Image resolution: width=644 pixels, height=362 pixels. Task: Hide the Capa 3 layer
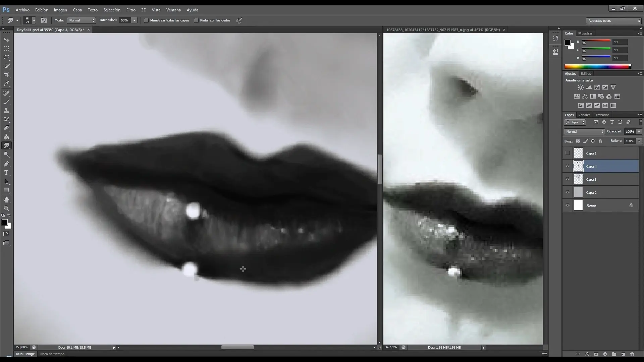tap(568, 179)
